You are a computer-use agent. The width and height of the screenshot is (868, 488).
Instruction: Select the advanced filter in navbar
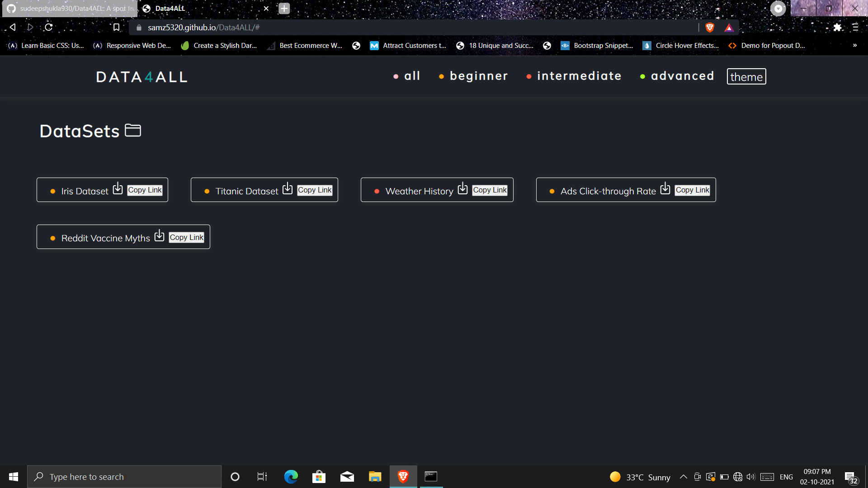click(682, 76)
